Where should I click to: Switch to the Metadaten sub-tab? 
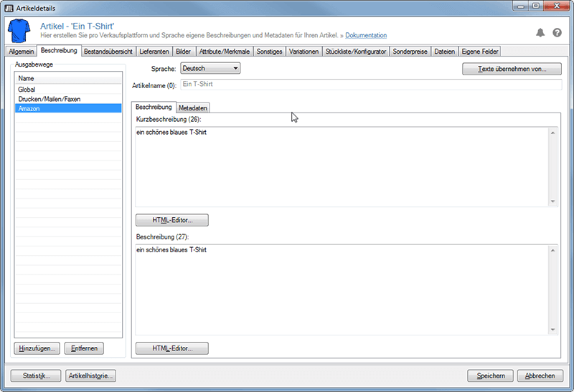(193, 107)
